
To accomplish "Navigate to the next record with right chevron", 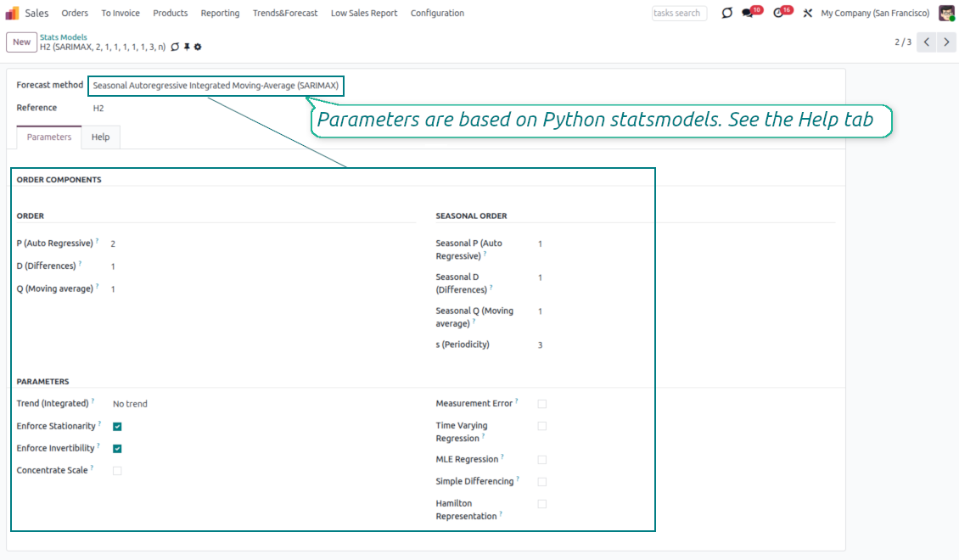I will pyautogui.click(x=946, y=42).
